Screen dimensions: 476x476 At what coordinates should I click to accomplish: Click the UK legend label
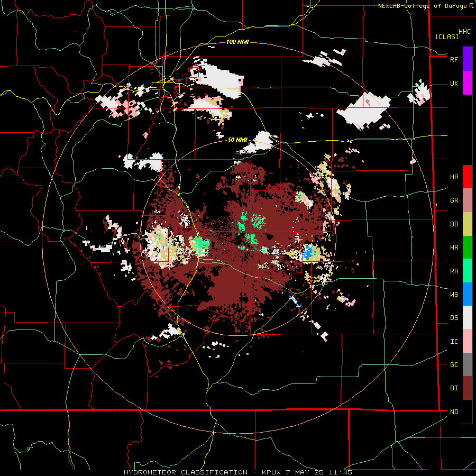pos(454,83)
